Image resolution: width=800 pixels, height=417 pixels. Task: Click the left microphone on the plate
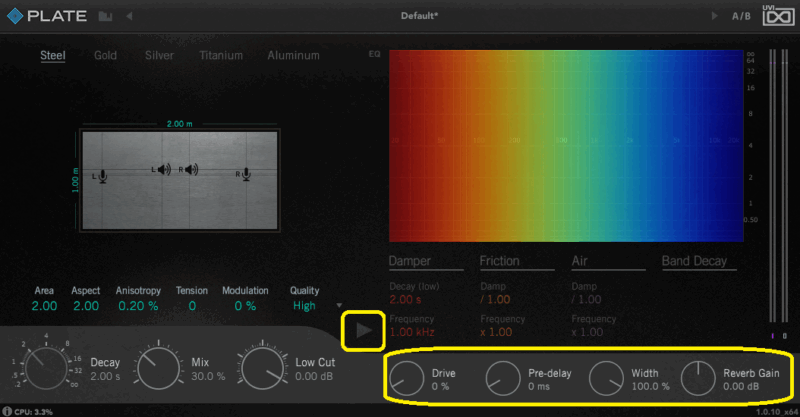(x=101, y=176)
